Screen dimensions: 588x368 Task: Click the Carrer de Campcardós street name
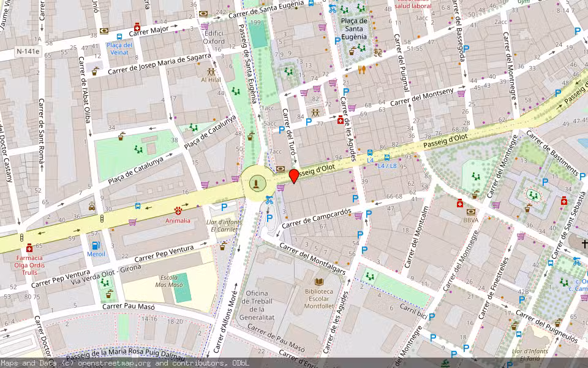coord(317,218)
